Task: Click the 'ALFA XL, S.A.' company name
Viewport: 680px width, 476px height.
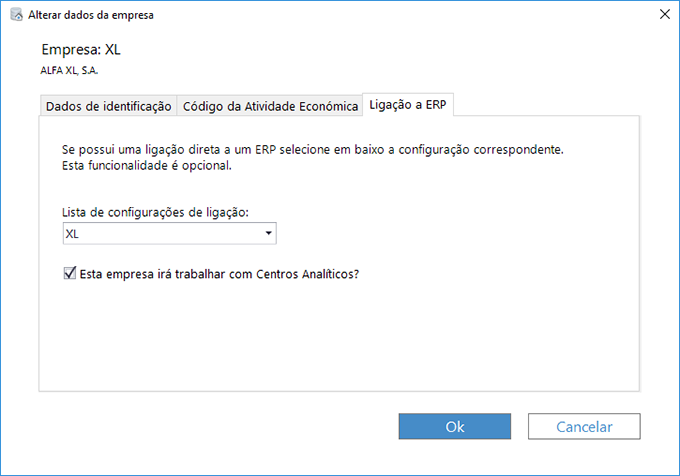Action: coord(69,70)
